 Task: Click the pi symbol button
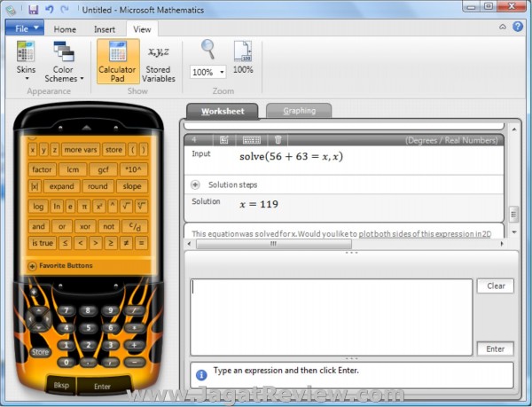click(x=84, y=207)
